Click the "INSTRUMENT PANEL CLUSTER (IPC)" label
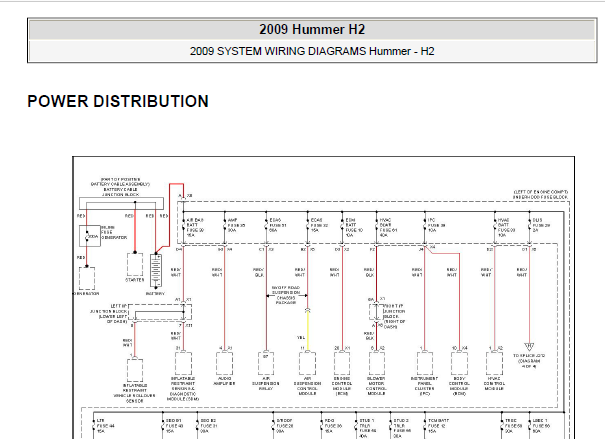605x439 pixels. [x=424, y=386]
